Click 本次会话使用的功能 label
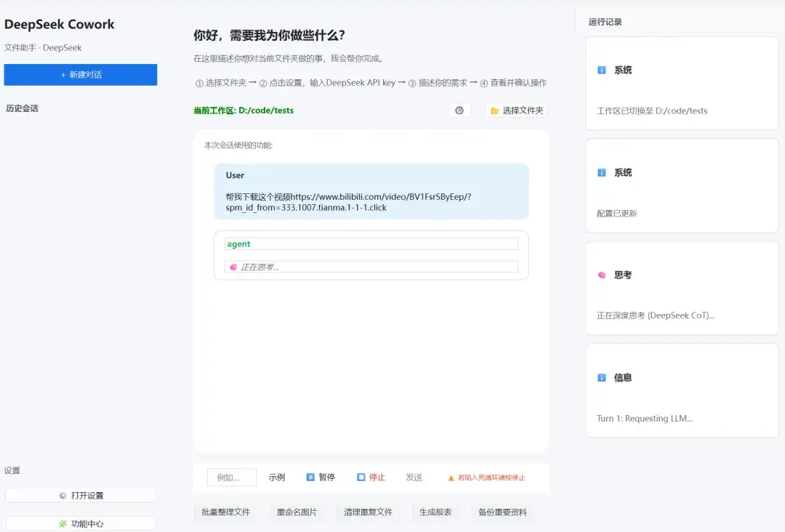 tap(238, 145)
